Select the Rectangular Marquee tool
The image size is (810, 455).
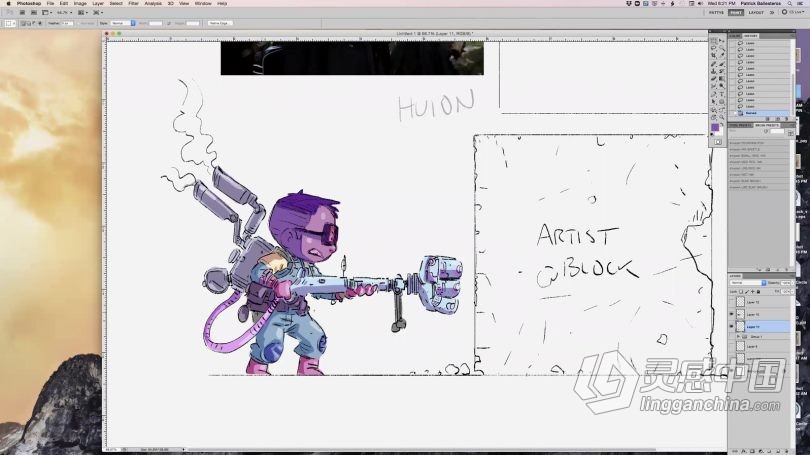[x=713, y=40]
